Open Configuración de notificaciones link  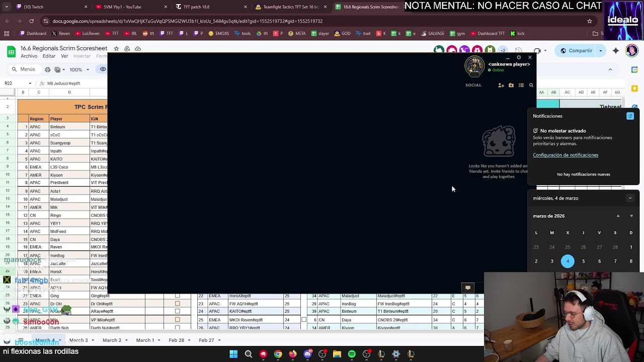pos(566,155)
